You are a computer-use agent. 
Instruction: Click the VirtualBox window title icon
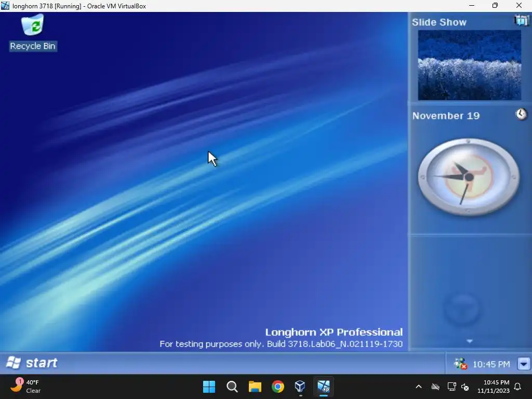pos(5,5)
